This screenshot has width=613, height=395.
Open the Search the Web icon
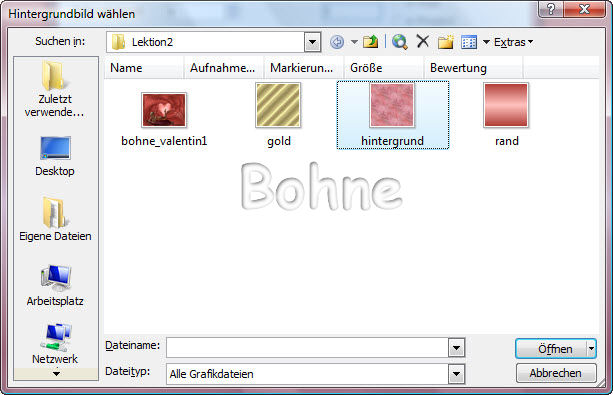400,41
